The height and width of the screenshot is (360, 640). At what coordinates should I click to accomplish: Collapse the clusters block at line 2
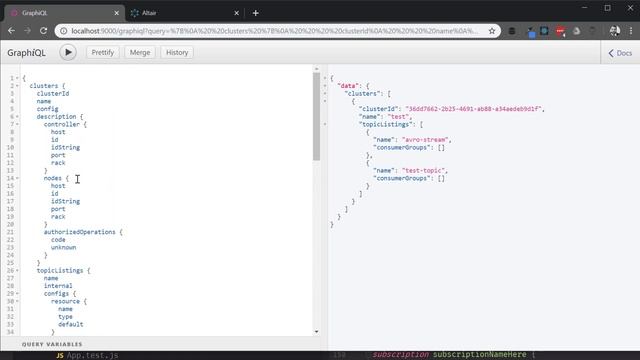17,86
